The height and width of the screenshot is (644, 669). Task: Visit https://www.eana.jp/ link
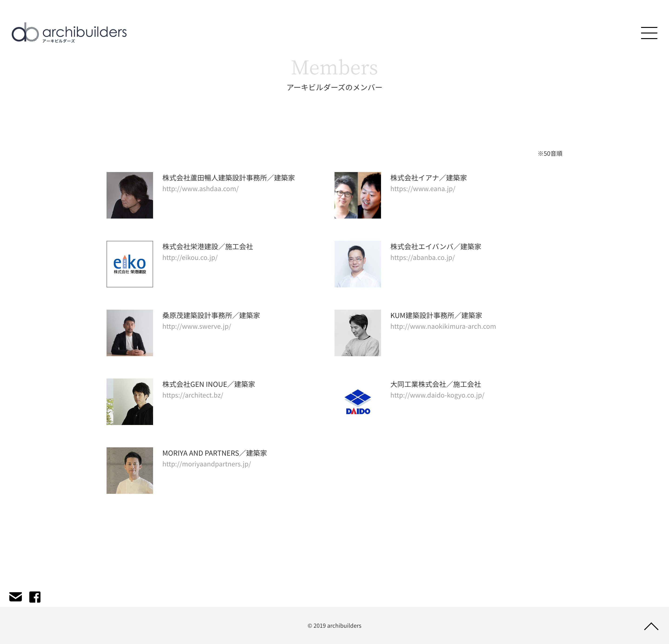point(423,189)
